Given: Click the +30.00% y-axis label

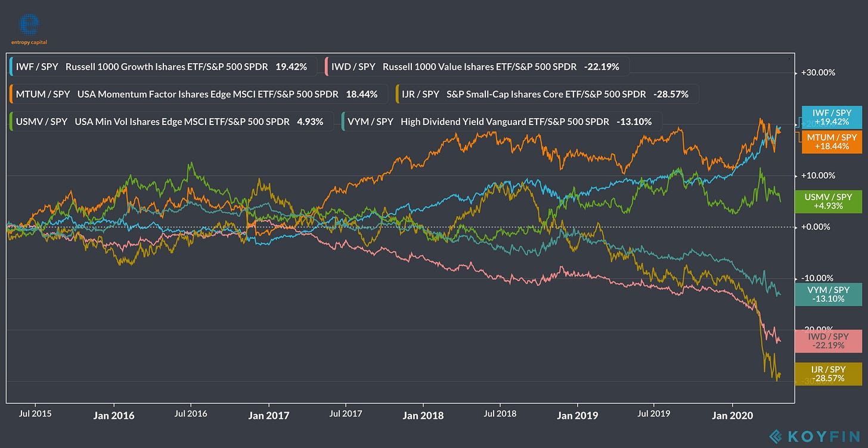Looking at the screenshot, I should point(818,73).
